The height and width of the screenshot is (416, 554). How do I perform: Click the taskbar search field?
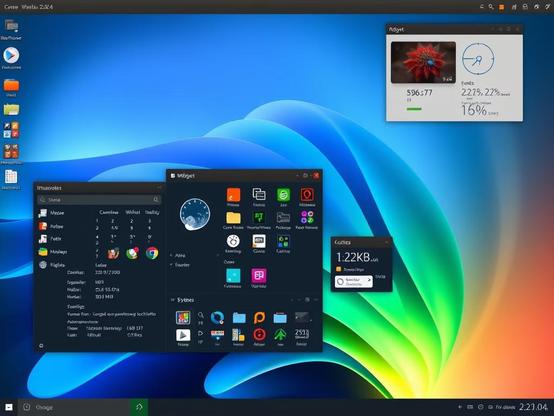tap(74, 407)
